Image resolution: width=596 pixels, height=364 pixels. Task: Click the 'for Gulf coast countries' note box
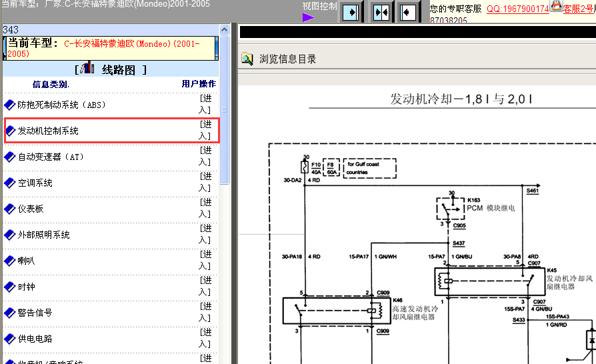click(x=369, y=168)
